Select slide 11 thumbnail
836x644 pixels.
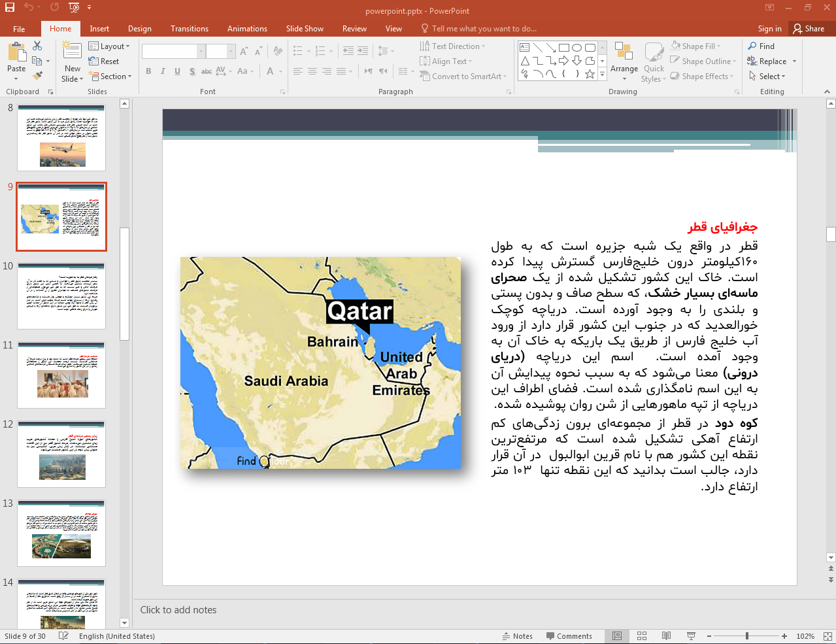click(x=61, y=375)
